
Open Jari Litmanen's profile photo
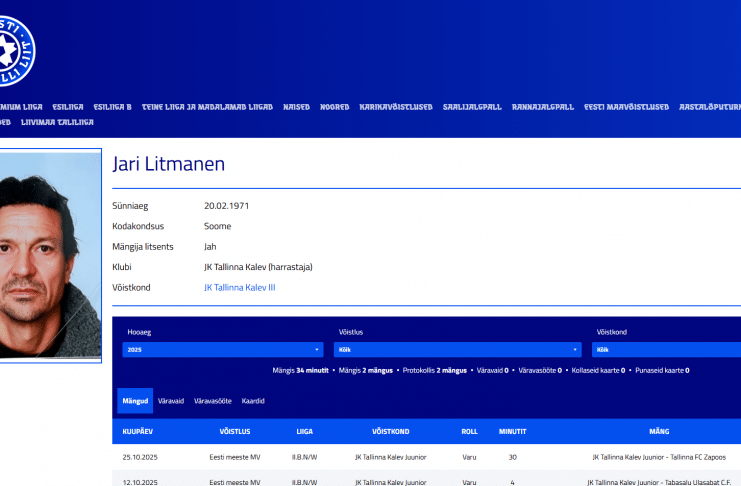point(48,254)
